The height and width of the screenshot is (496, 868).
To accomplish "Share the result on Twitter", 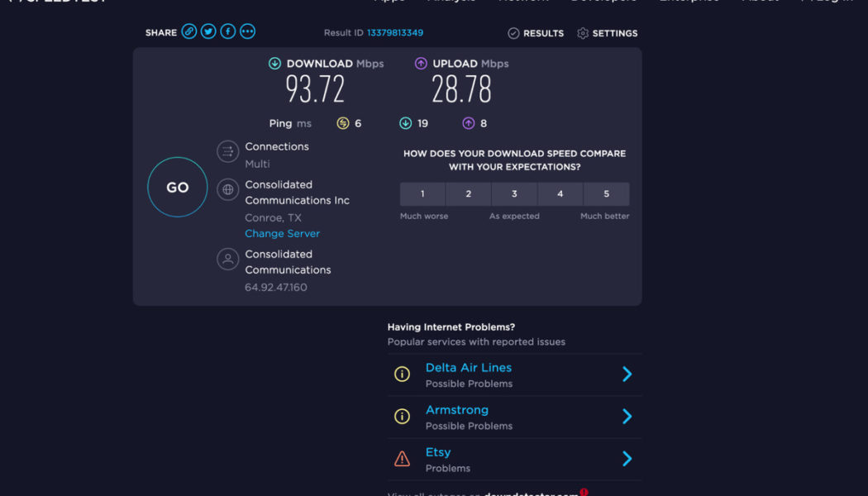I will click(x=207, y=31).
